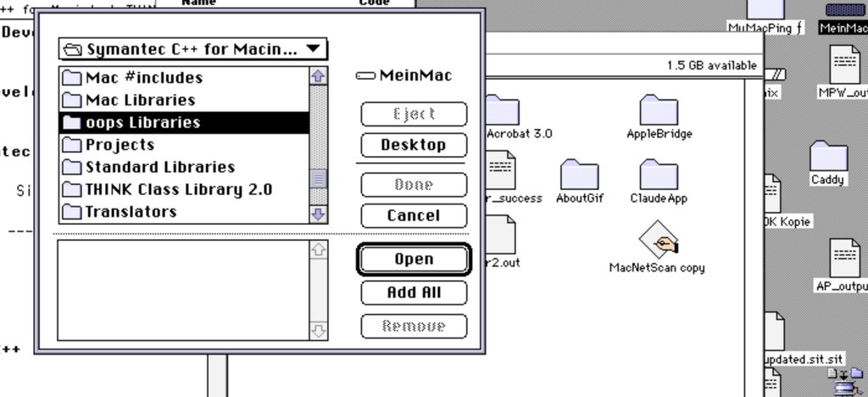Select the MeinMac disk icon on desktop
Image resolution: width=868 pixels, height=397 pixels.
[847, 9]
